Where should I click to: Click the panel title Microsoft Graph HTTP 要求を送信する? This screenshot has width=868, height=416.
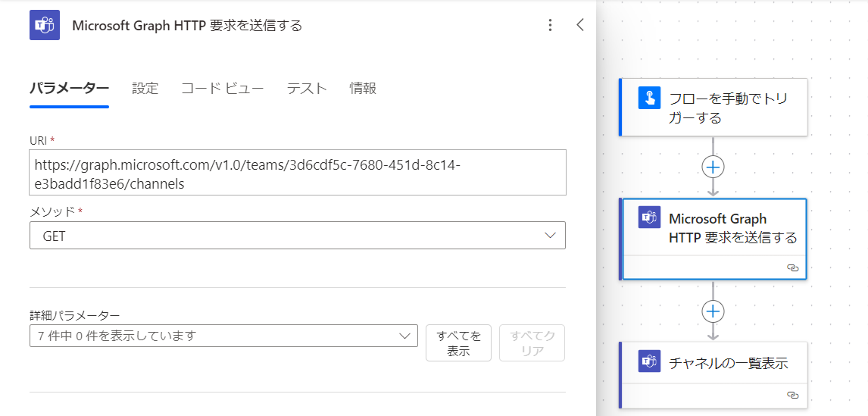point(187,26)
